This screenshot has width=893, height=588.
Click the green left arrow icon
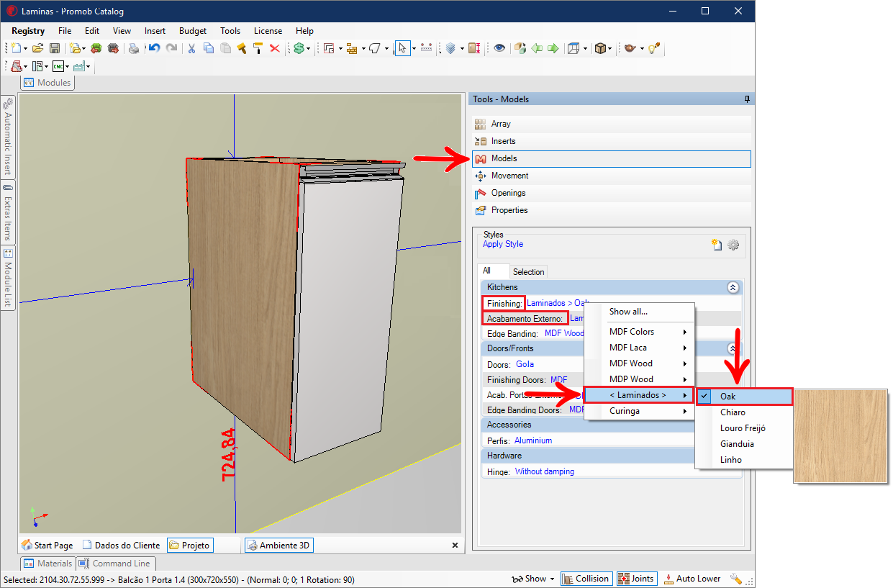coord(537,48)
